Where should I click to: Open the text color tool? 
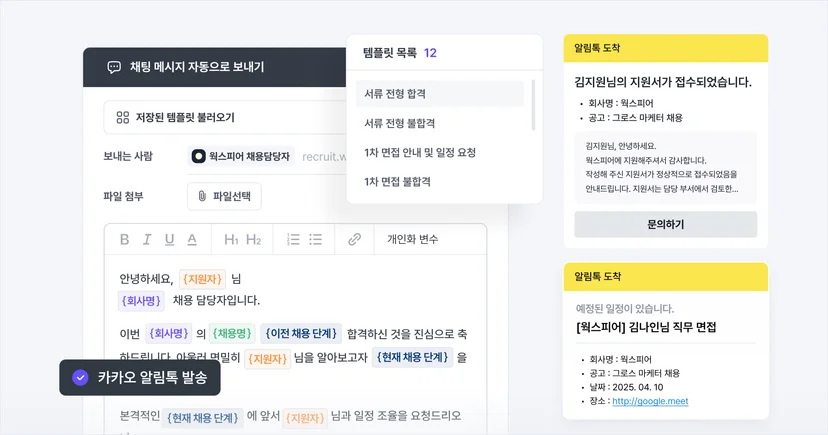192,240
